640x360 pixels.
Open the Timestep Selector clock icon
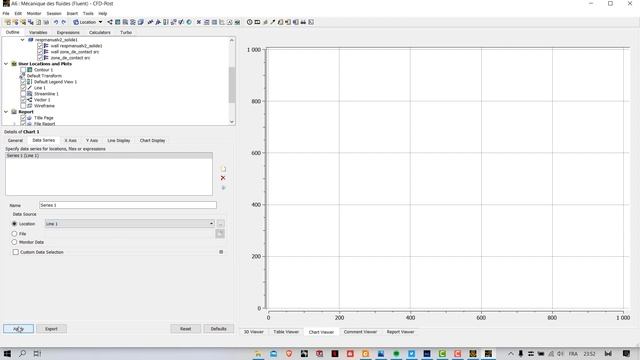pyautogui.click(x=249, y=22)
